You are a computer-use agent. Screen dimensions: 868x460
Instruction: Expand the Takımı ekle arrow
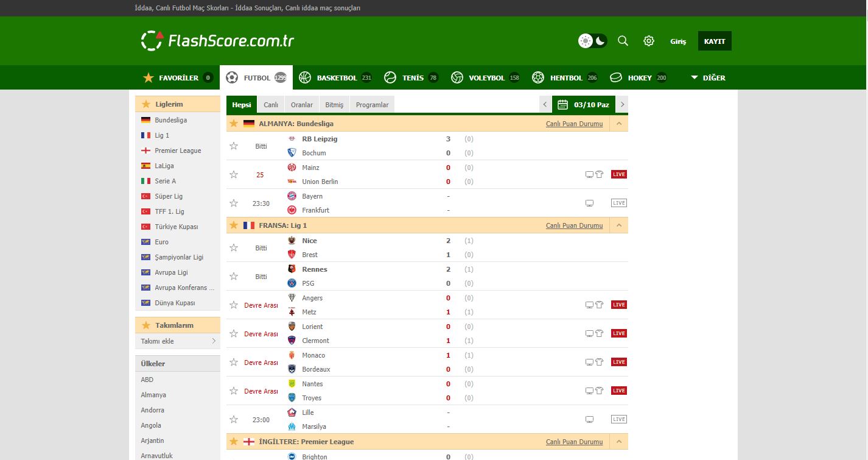point(214,341)
